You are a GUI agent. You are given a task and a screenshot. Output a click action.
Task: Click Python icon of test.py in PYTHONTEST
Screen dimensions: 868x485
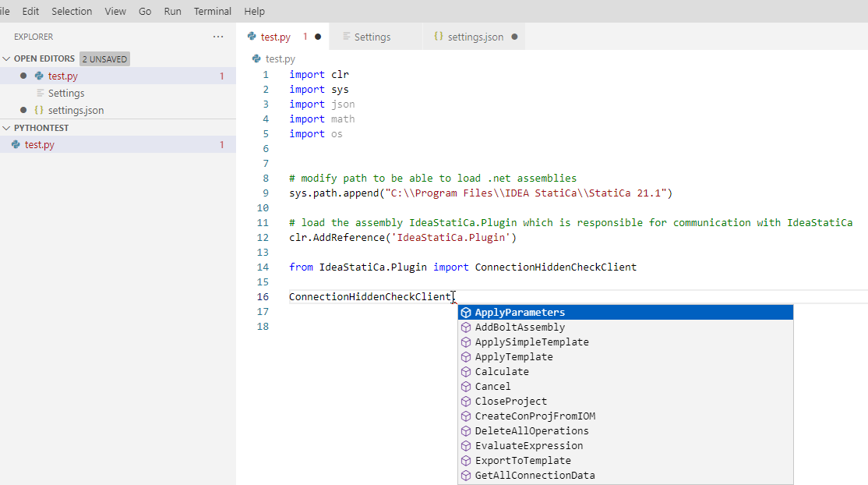coord(16,145)
